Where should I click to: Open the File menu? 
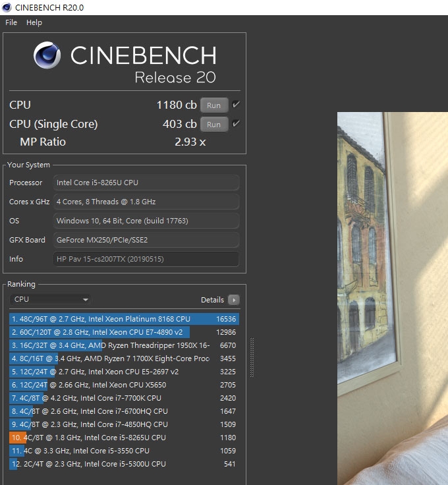pyautogui.click(x=11, y=22)
